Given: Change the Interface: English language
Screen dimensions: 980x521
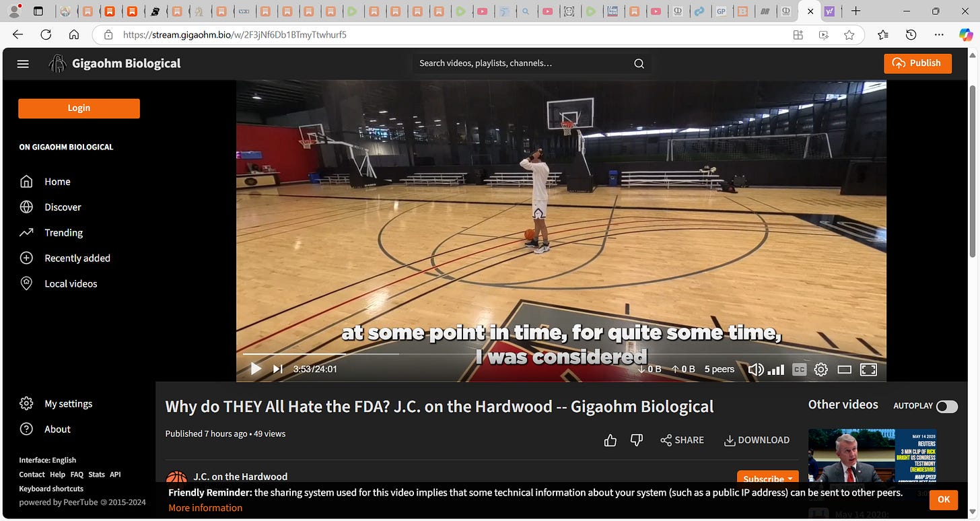Looking at the screenshot, I should (x=47, y=460).
